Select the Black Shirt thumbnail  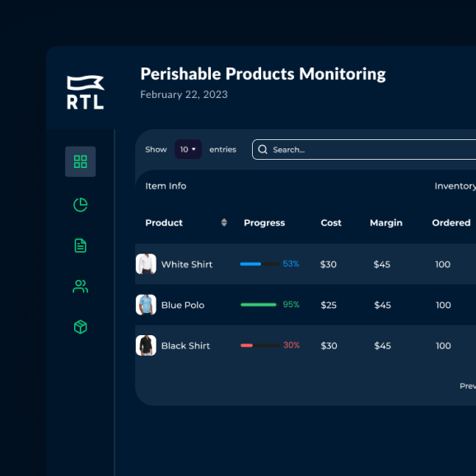click(x=146, y=345)
